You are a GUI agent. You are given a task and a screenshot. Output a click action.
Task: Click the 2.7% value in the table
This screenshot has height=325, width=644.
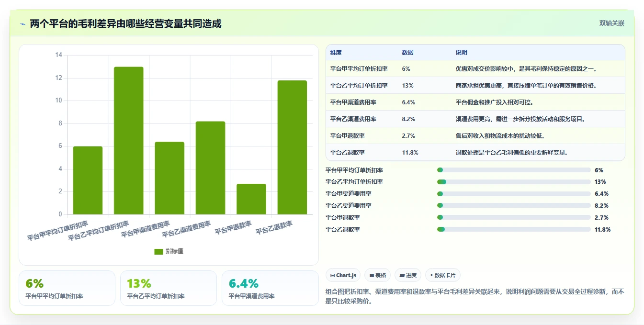(408, 136)
